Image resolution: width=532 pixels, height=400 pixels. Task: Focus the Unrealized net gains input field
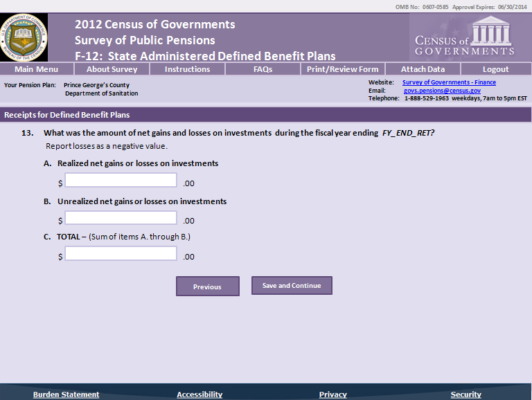coord(121,218)
